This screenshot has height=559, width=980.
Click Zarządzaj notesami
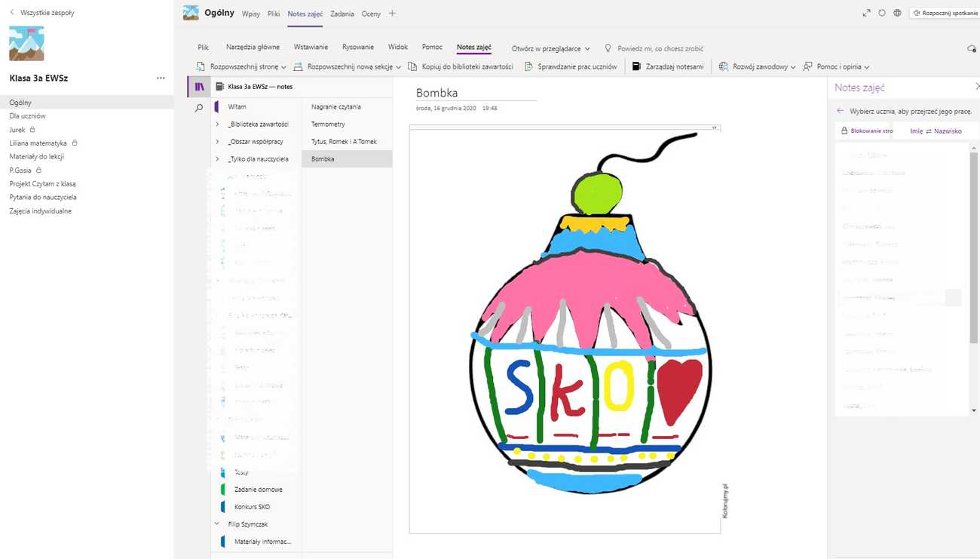pyautogui.click(x=668, y=66)
